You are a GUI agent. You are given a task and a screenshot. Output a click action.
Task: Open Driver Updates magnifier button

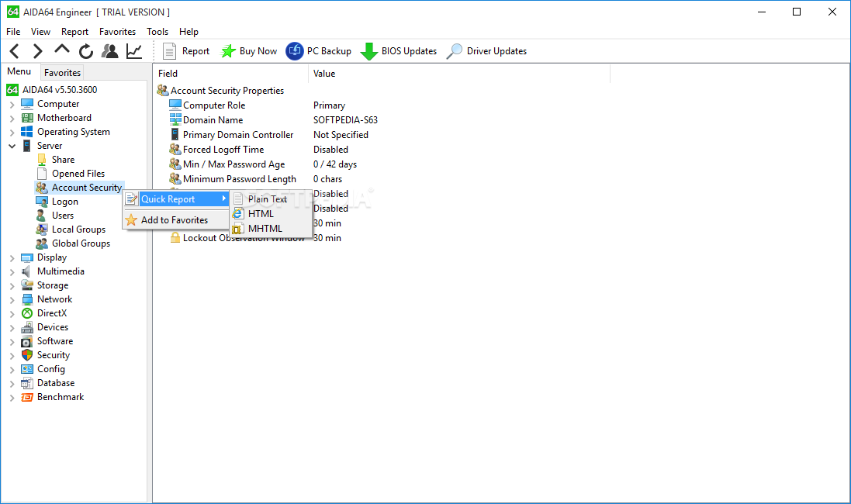pyautogui.click(x=487, y=51)
